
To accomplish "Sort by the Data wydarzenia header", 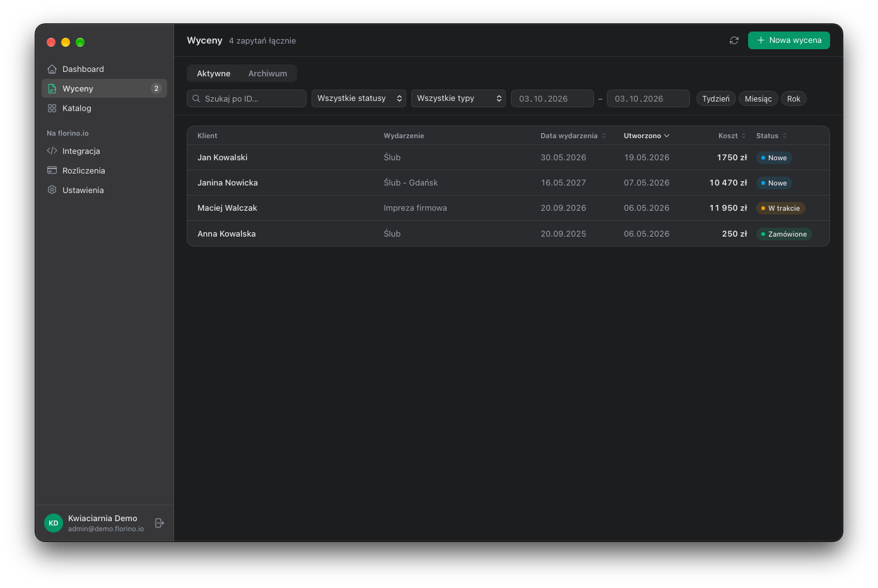I will (573, 136).
